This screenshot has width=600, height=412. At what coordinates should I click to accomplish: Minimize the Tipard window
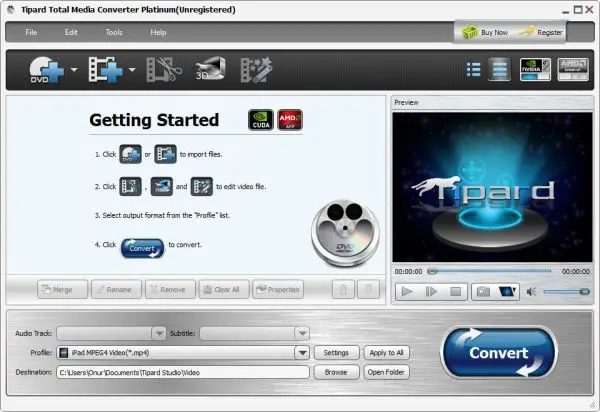(x=566, y=10)
